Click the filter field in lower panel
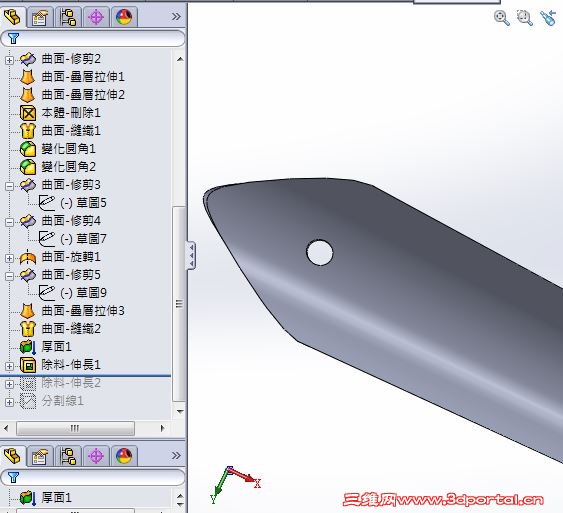This screenshot has height=513, width=563. point(93,477)
